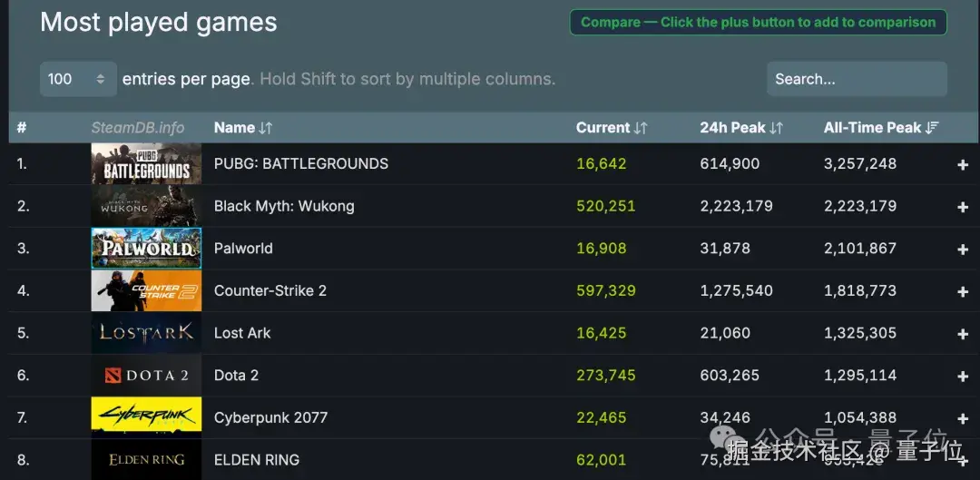Open the ELDEN RING game link
The width and height of the screenshot is (980, 480).
point(256,460)
